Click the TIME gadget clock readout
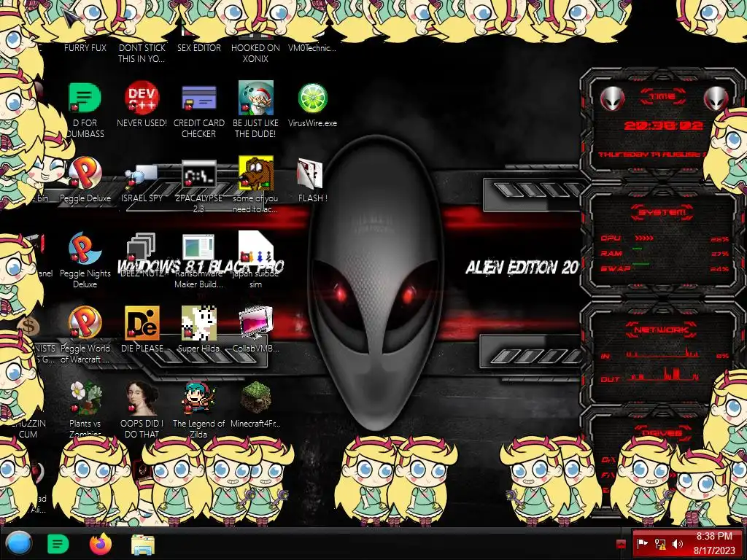Viewport: 747px width, 560px height. pos(663,125)
